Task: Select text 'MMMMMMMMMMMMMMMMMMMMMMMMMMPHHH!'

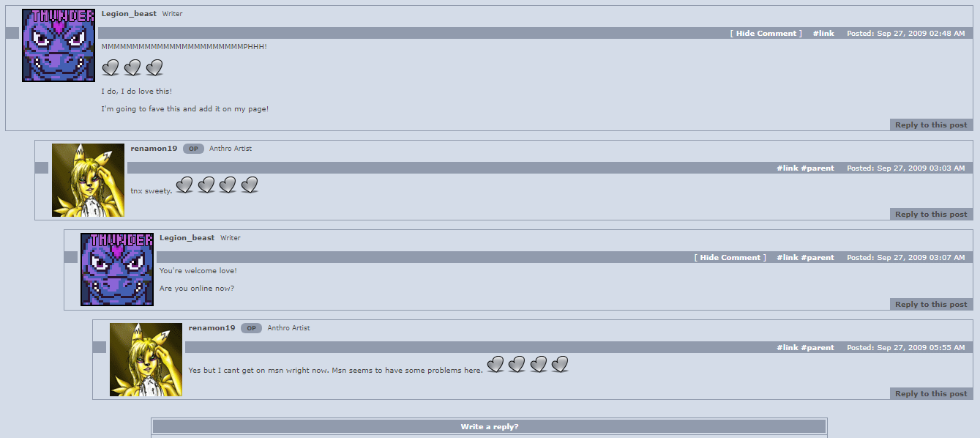Action: [184, 47]
